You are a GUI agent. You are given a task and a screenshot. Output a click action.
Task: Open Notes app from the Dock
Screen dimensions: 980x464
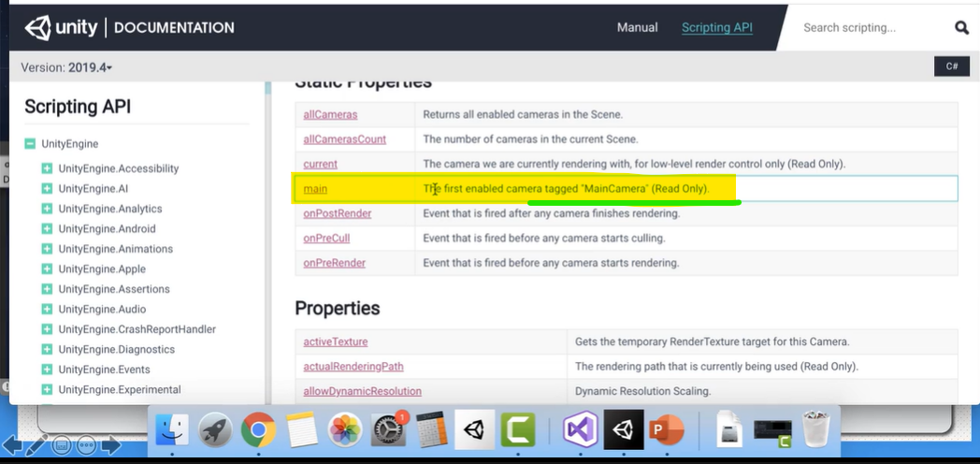[x=302, y=430]
